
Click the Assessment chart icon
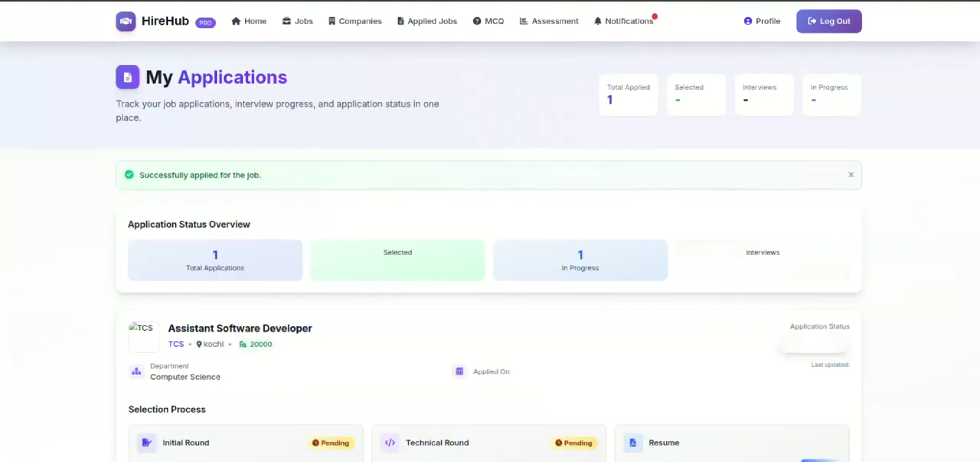tap(523, 21)
